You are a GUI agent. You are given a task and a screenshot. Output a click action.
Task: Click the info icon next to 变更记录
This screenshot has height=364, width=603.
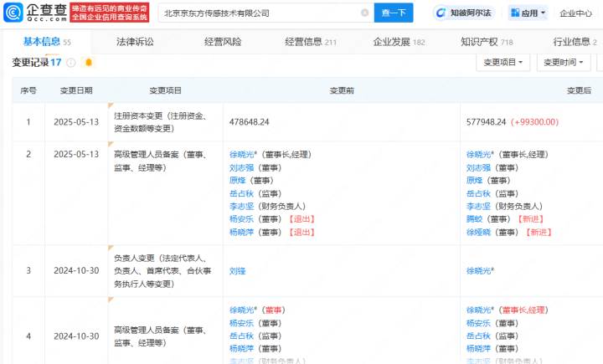tap(70, 63)
